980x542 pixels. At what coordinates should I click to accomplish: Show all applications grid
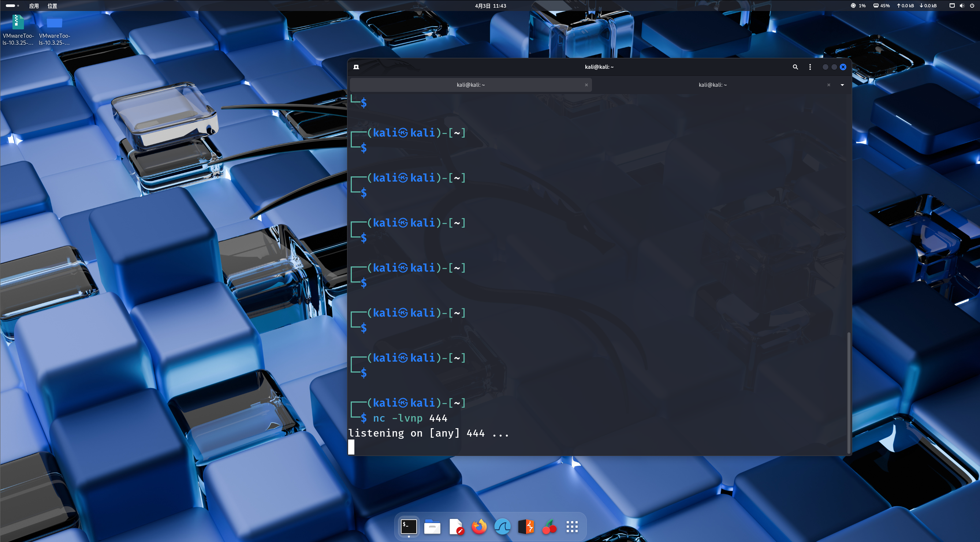click(572, 527)
